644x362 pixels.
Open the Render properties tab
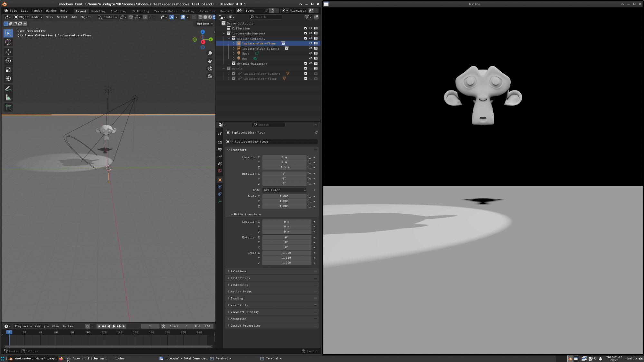click(x=220, y=142)
